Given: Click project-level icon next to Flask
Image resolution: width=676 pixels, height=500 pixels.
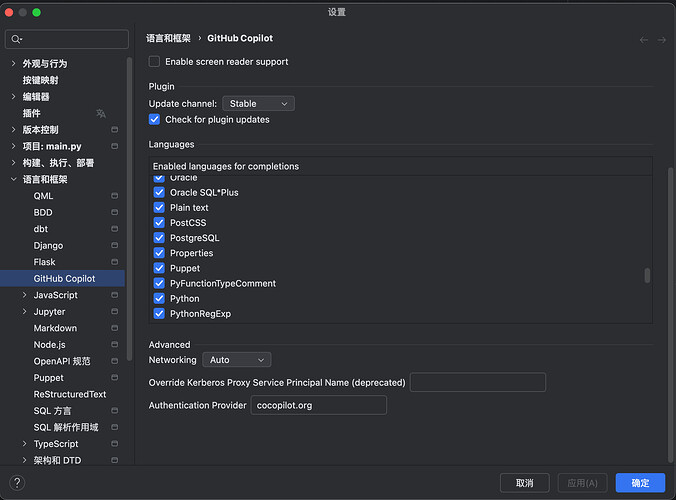Looking at the screenshot, I should 115,262.
